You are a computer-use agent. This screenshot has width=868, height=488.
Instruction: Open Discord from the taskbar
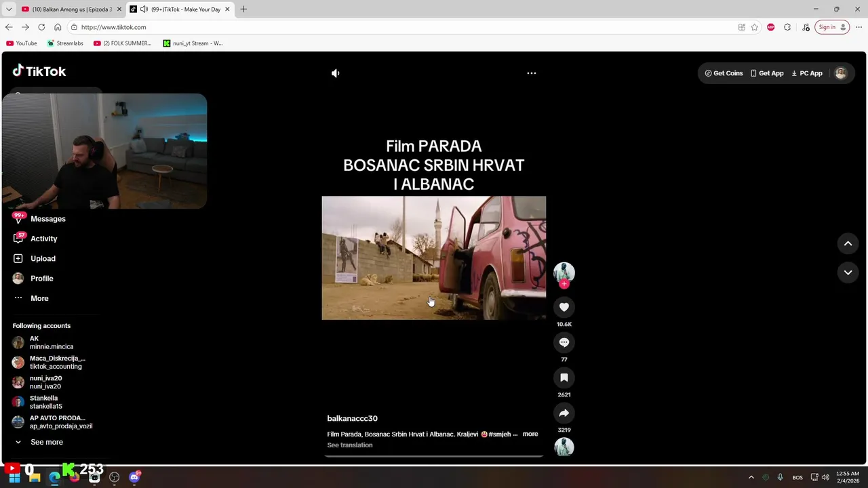pyautogui.click(x=134, y=477)
